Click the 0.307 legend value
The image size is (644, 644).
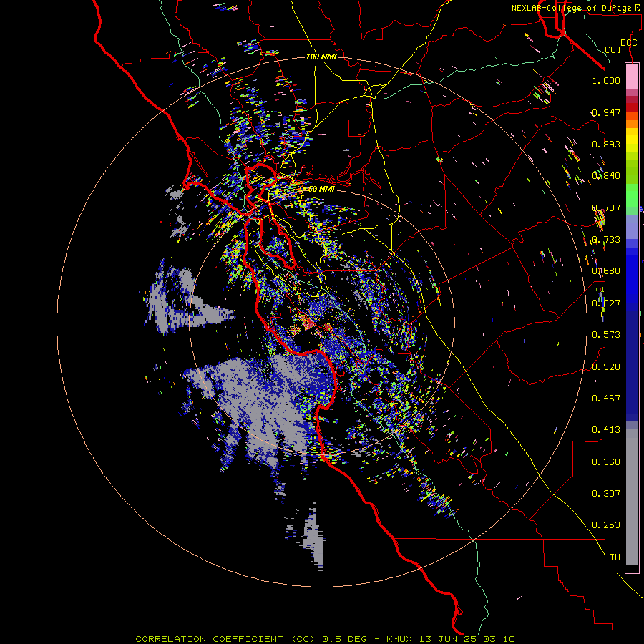(x=606, y=494)
